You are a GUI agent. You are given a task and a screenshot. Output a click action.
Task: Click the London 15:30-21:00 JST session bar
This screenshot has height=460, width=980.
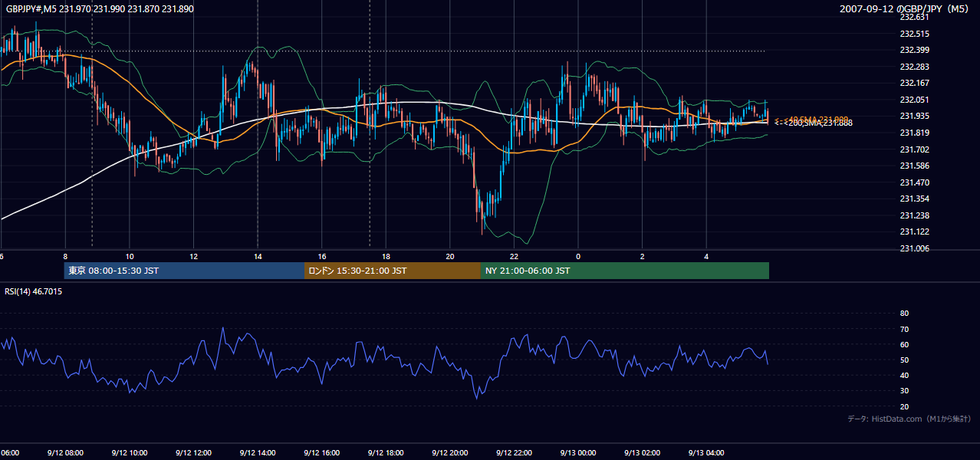click(393, 271)
